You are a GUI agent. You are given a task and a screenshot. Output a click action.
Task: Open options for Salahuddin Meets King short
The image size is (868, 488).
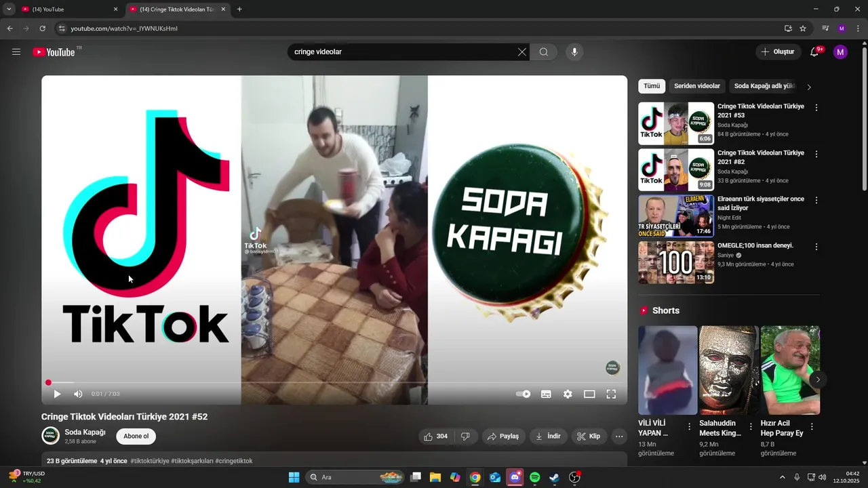coord(751,427)
